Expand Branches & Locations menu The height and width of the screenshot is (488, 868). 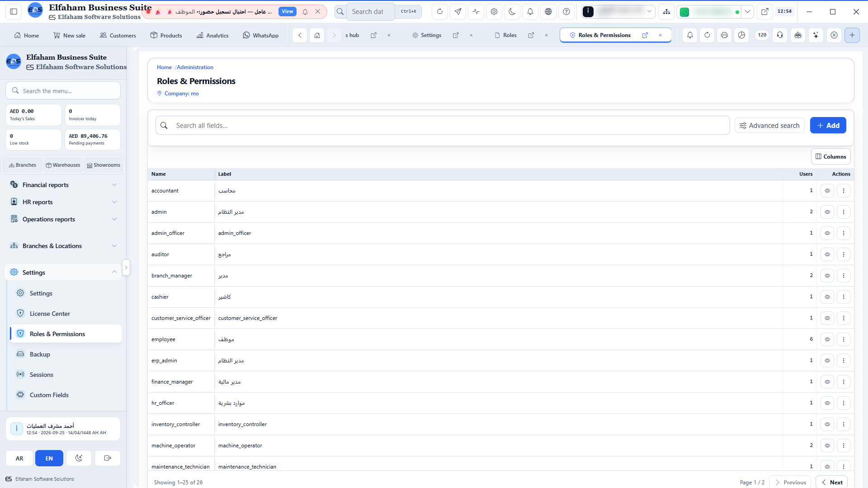(63, 246)
